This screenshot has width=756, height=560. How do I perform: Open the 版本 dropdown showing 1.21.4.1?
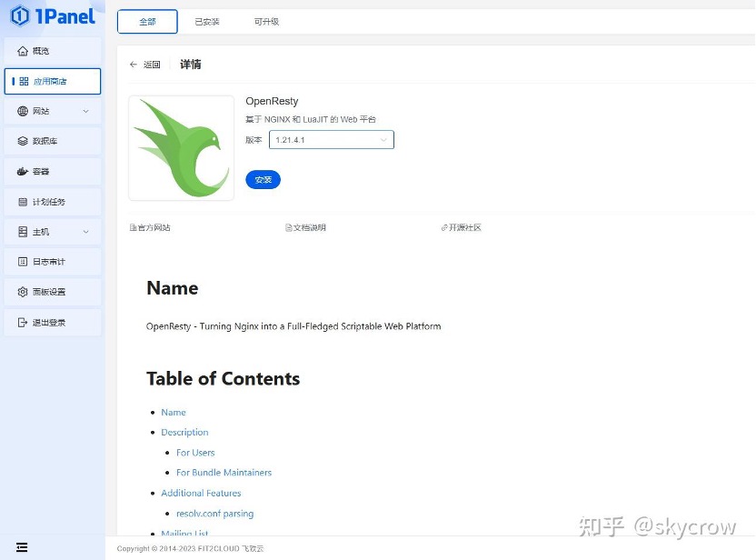coord(332,140)
